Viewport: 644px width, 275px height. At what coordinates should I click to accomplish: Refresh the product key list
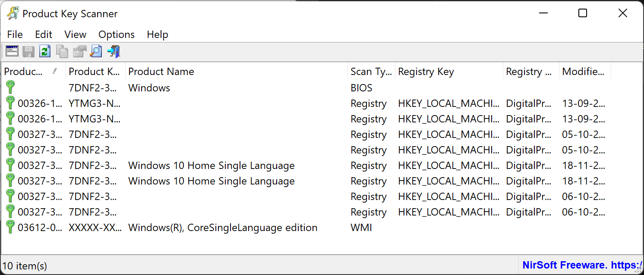click(45, 52)
